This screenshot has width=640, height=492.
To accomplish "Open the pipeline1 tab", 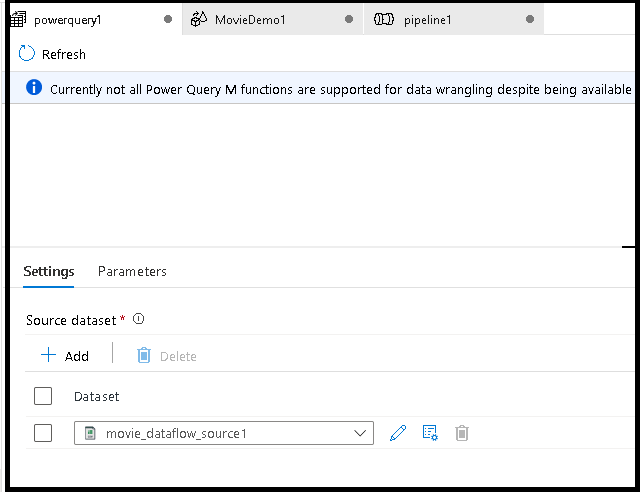I will pos(428,19).
